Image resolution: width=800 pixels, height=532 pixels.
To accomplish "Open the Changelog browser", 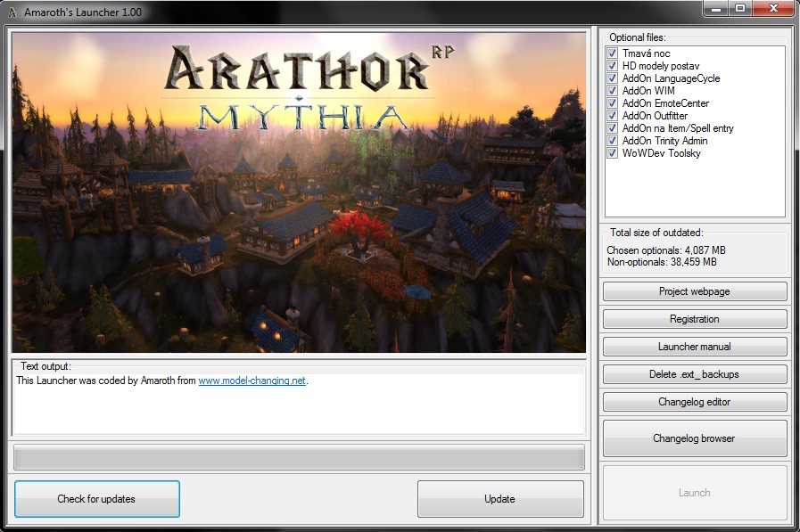I will [695, 438].
